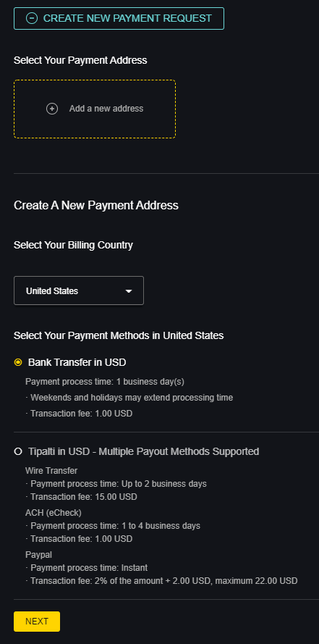Click 'Select Your Payment Address' heading

[80, 60]
